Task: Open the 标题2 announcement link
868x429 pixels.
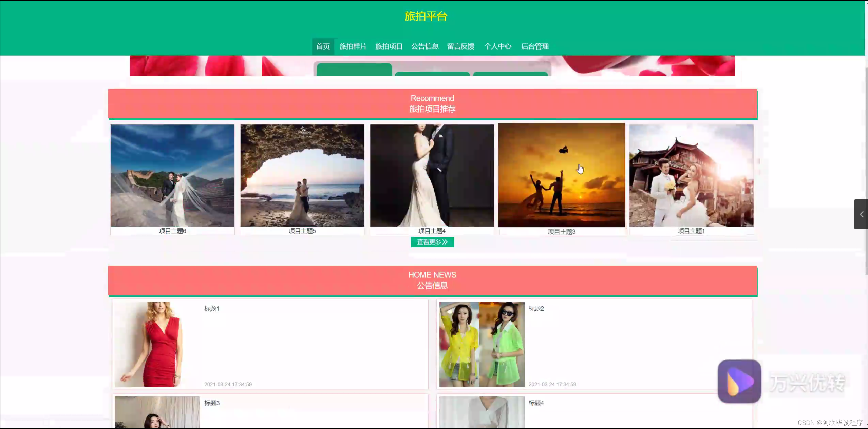Action: tap(536, 309)
